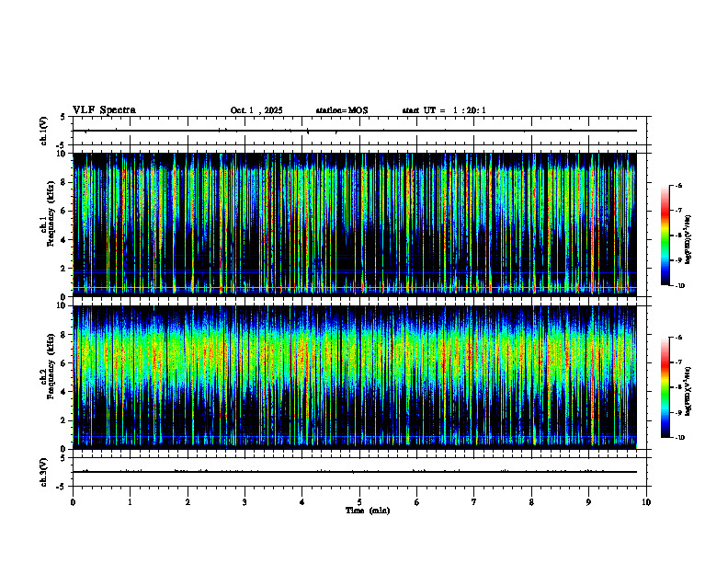
Task: Click the "ch.3(V)" waveform axis label
Action: (43, 472)
